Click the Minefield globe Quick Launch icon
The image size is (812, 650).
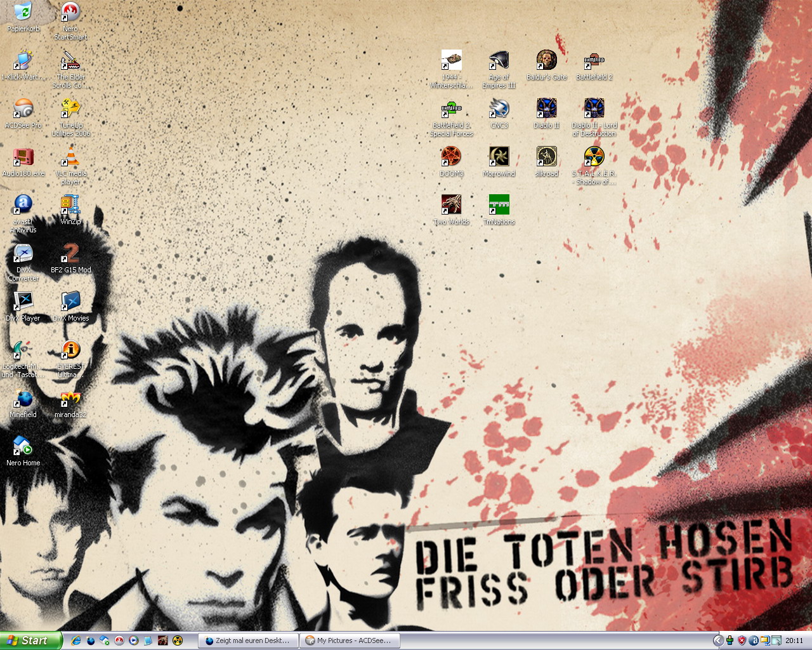click(x=91, y=641)
